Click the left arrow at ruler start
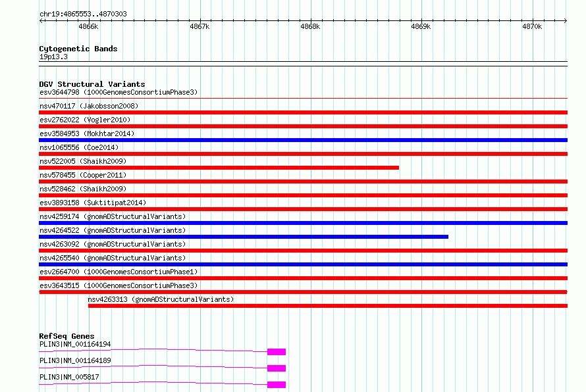586x392 pixels. tap(41, 20)
